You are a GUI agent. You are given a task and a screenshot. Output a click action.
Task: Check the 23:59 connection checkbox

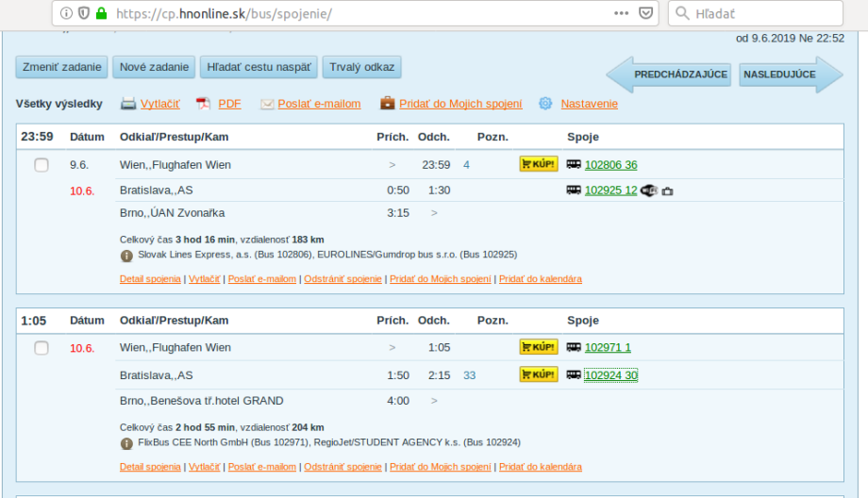42,165
